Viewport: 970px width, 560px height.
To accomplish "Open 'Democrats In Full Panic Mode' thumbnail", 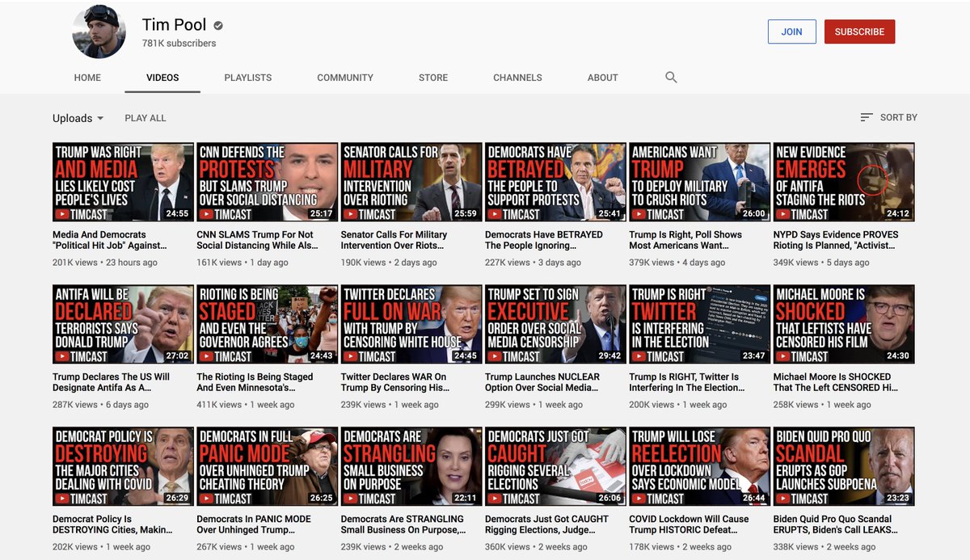I will coord(268,466).
